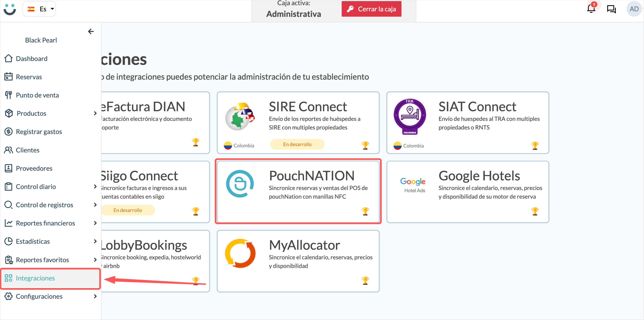Click the Estadísticas pie chart icon
This screenshot has width=644, height=320.
8,241
